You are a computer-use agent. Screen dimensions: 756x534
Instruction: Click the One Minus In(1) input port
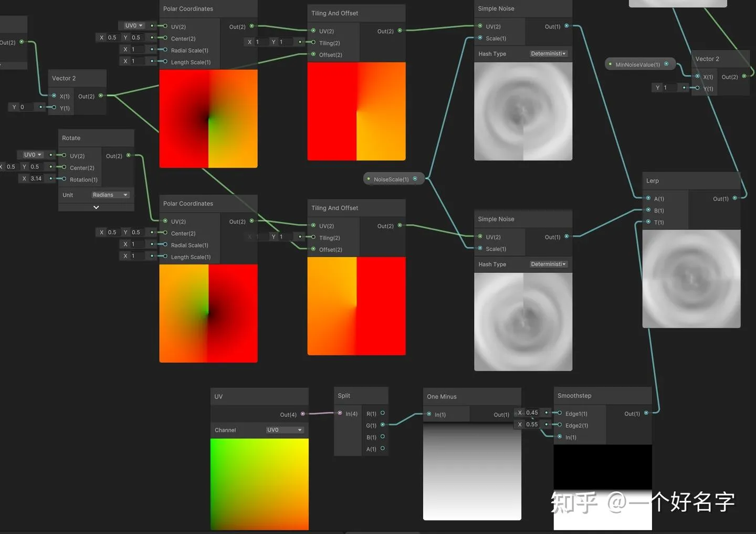point(429,414)
